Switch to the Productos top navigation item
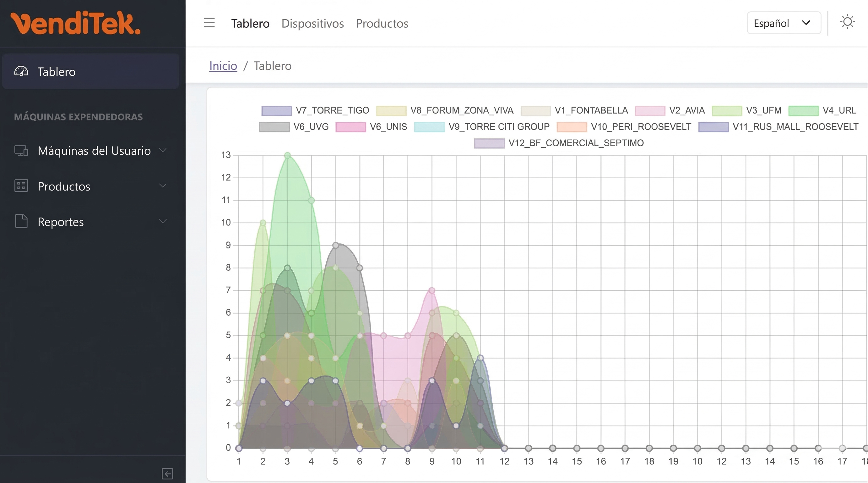This screenshot has width=868, height=483. pos(382,23)
